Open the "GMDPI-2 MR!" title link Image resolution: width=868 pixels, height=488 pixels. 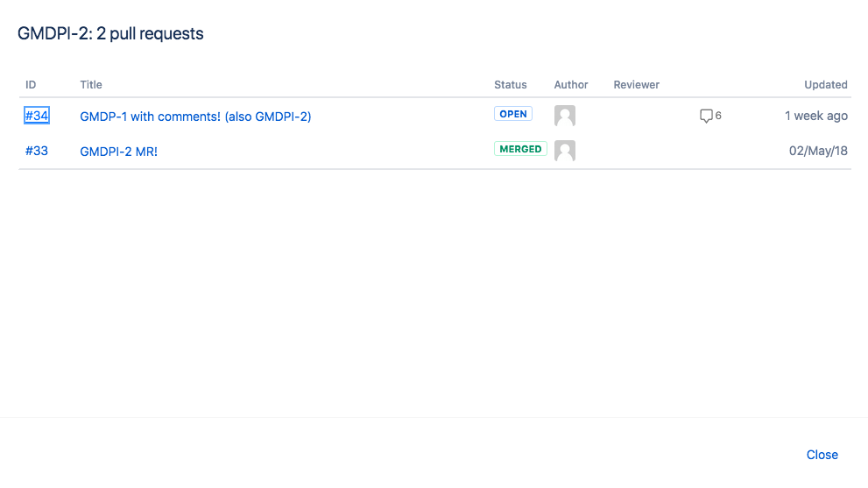click(118, 152)
